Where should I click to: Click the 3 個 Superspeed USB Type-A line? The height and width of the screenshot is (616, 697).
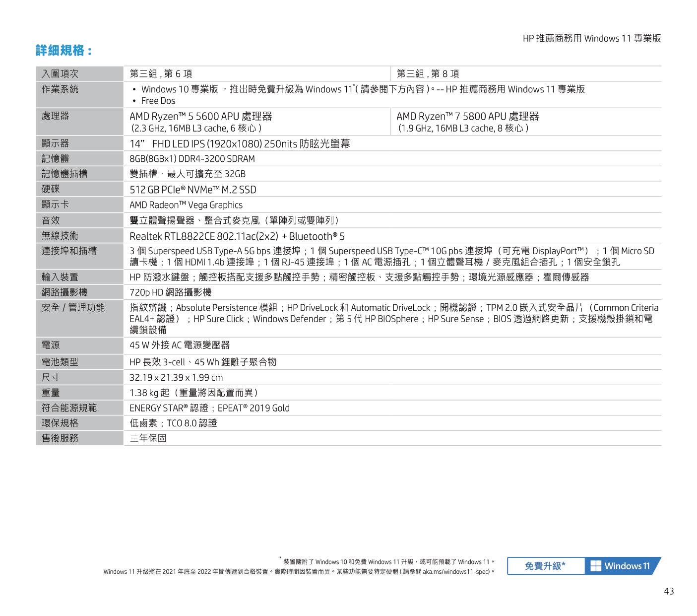point(392,251)
